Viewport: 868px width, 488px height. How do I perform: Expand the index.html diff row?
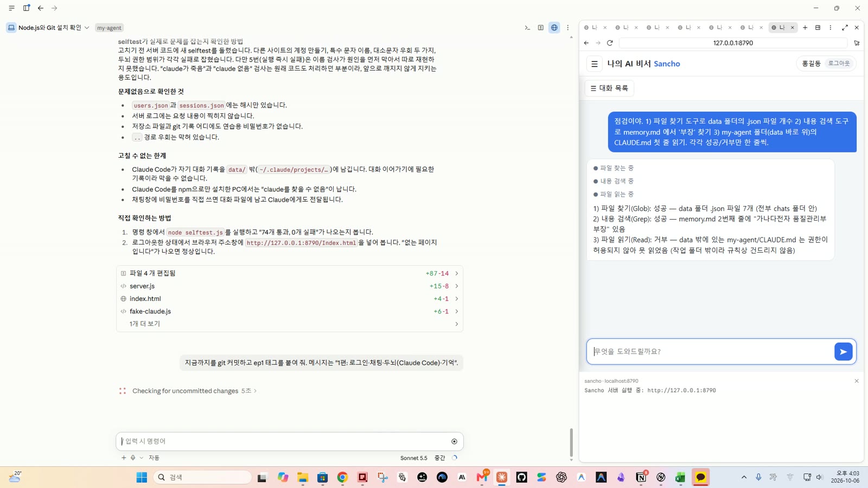pos(290,299)
